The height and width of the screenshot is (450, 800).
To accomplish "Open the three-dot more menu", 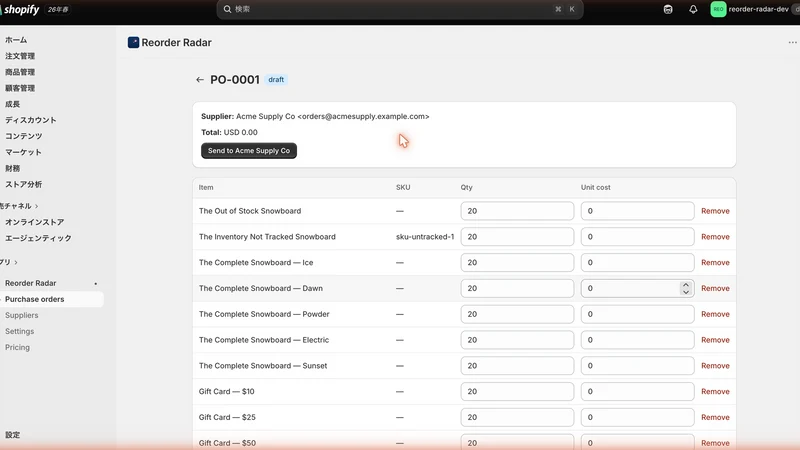I will click(x=792, y=42).
